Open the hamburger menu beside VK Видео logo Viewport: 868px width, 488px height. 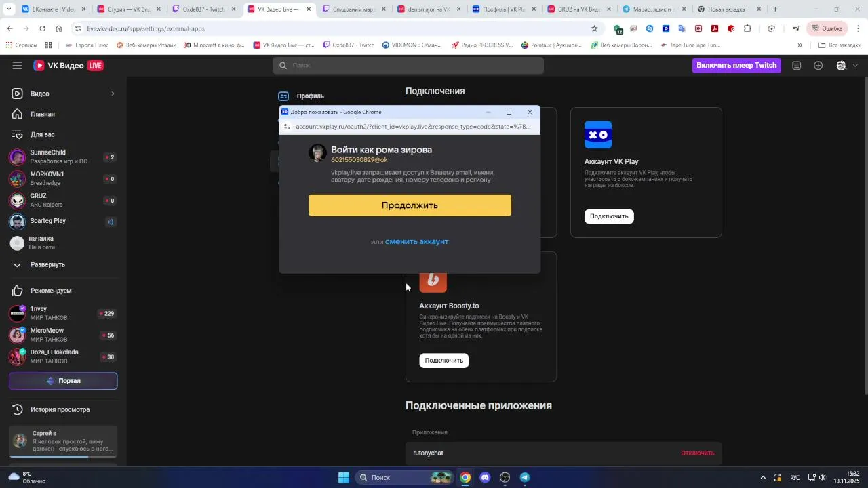17,65
